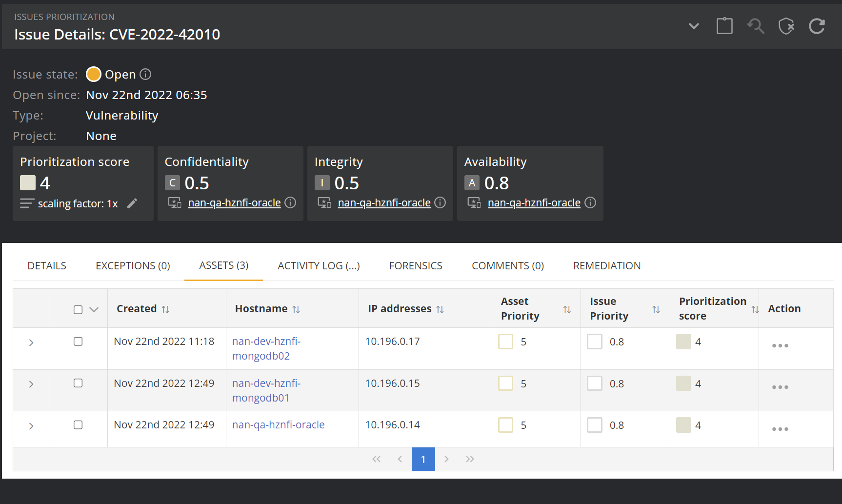
Task: Open the FORENSICS tab
Action: [416, 266]
